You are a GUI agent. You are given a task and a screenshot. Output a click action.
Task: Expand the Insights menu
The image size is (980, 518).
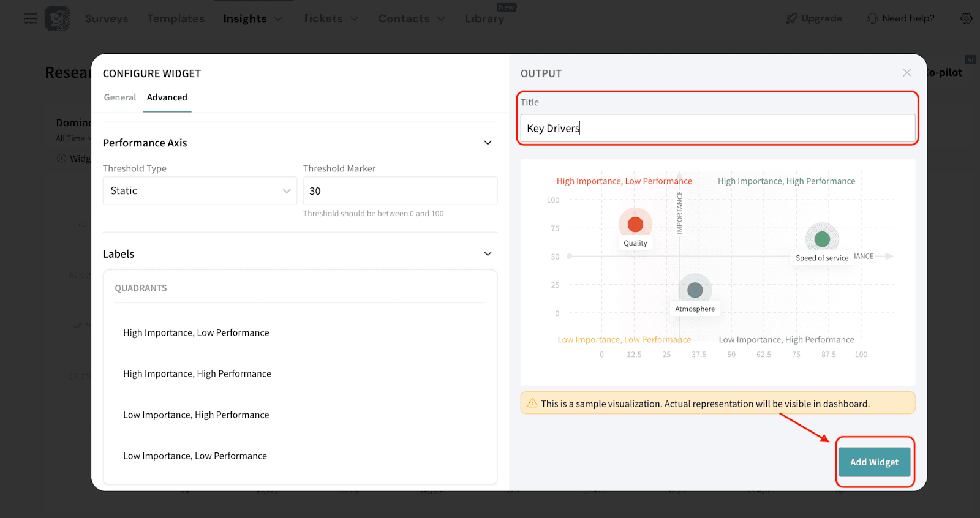[252, 18]
